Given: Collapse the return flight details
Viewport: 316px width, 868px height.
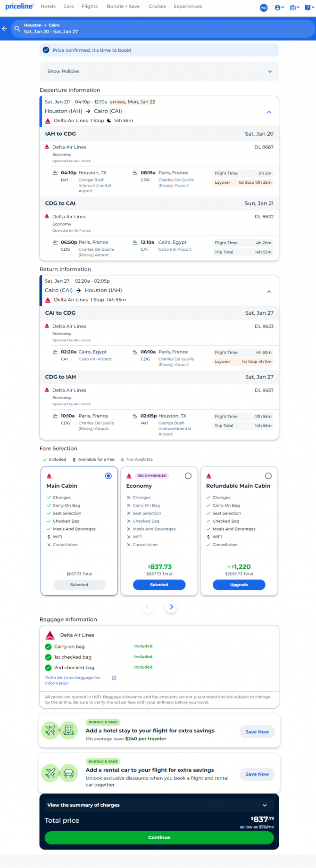Looking at the screenshot, I should point(269,291).
